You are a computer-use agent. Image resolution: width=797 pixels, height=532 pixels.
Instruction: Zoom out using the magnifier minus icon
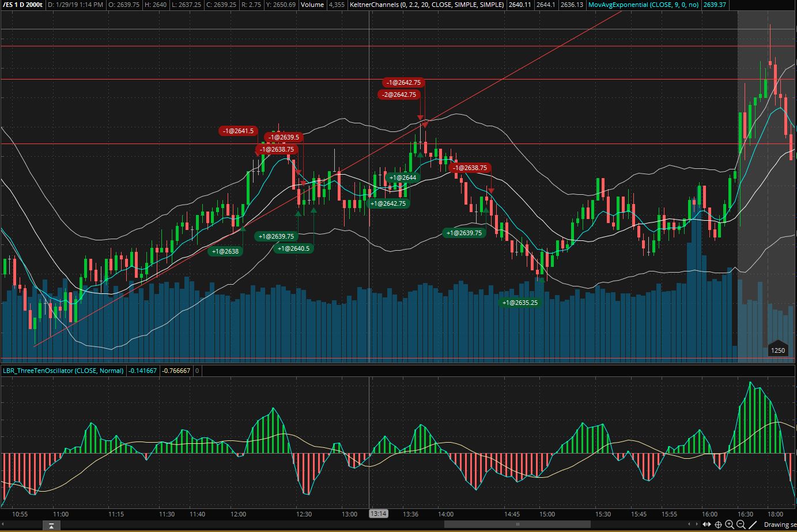(741, 525)
